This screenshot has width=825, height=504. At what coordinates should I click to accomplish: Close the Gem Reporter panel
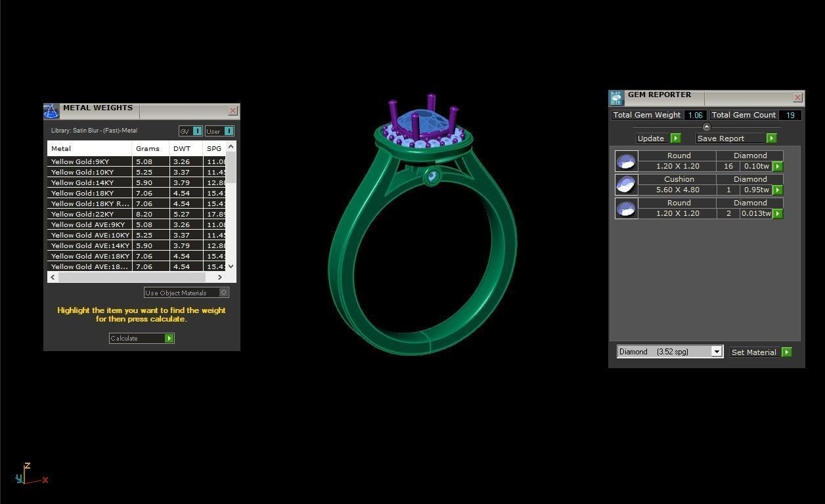point(797,98)
